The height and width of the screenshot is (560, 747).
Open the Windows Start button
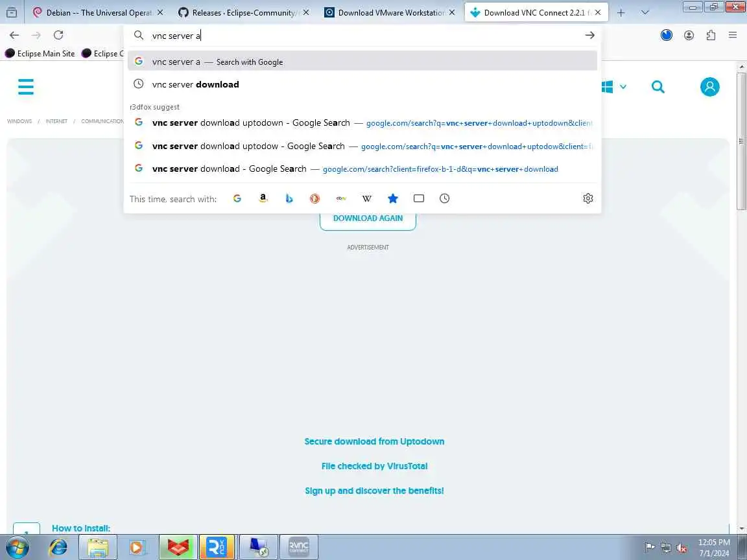16,547
